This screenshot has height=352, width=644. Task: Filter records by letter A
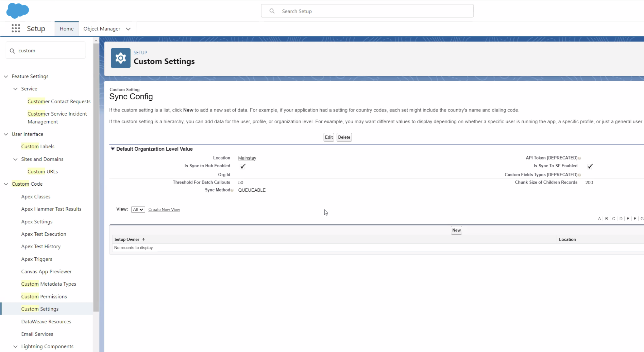[599, 219]
